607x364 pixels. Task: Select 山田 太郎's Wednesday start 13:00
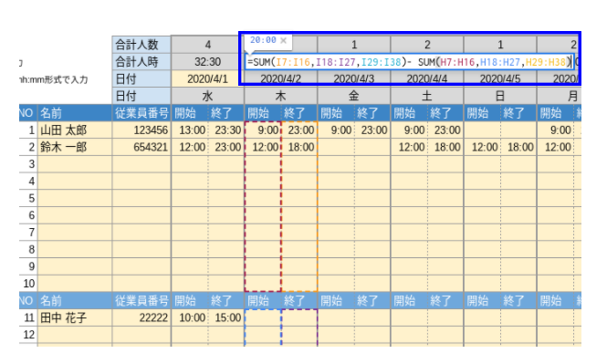coord(190,130)
